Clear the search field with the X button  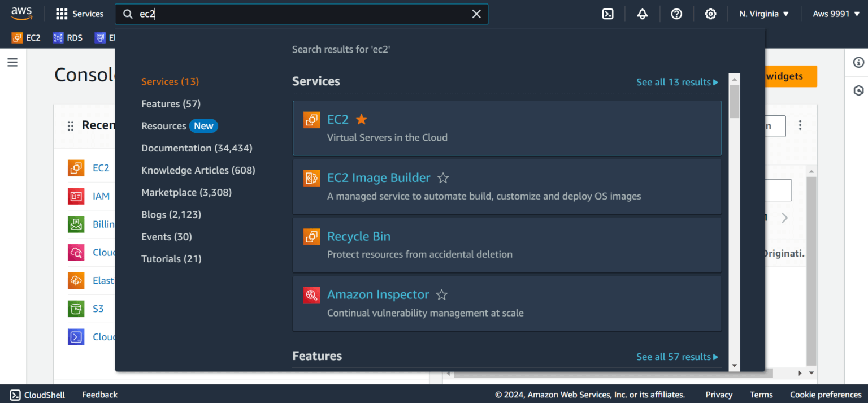[x=476, y=14]
